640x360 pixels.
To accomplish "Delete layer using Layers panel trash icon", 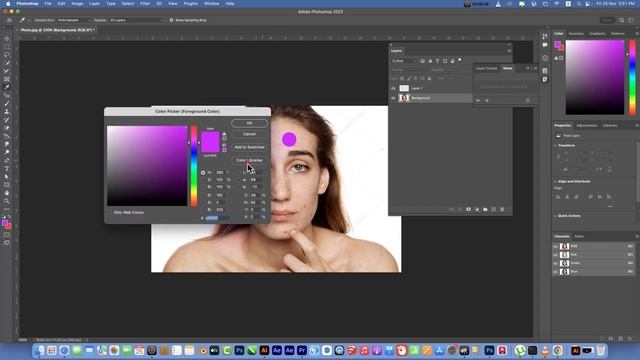I will 502,209.
